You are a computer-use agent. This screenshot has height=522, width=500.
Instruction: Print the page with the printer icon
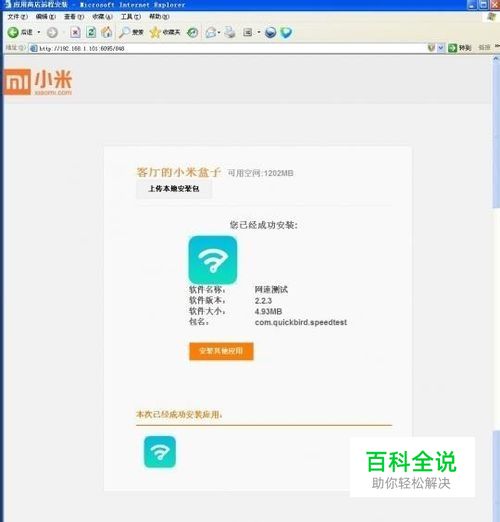coord(230,32)
